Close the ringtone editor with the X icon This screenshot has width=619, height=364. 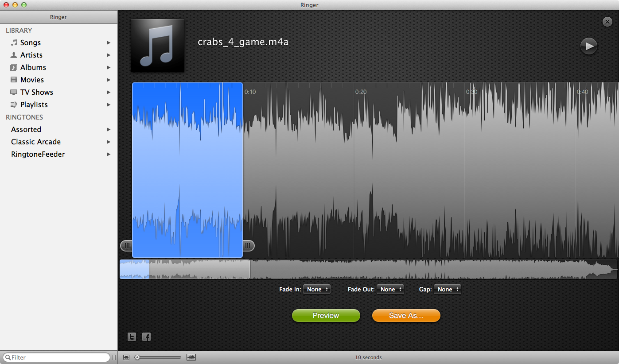pyautogui.click(x=607, y=22)
